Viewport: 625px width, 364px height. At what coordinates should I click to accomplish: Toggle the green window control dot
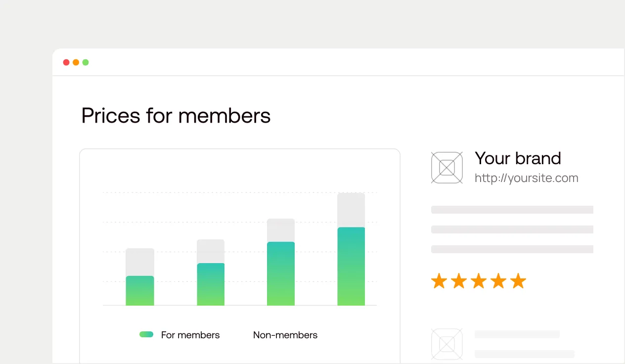coord(86,62)
